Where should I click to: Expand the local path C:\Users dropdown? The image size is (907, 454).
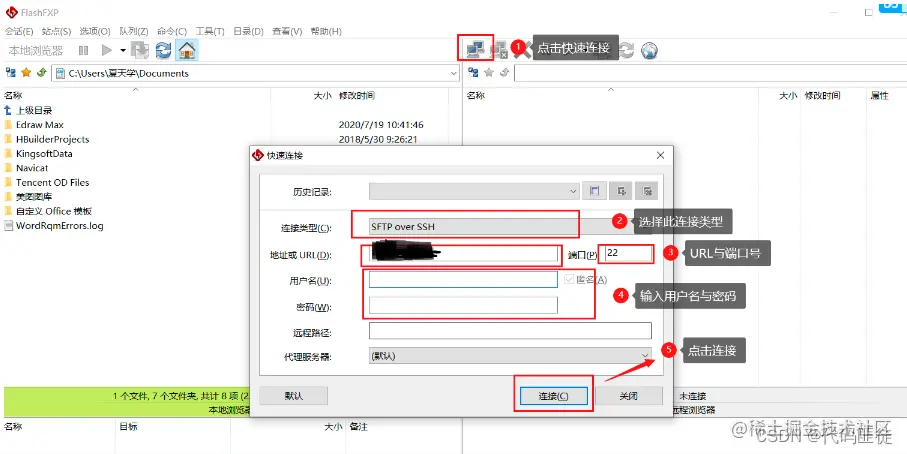coord(454,73)
